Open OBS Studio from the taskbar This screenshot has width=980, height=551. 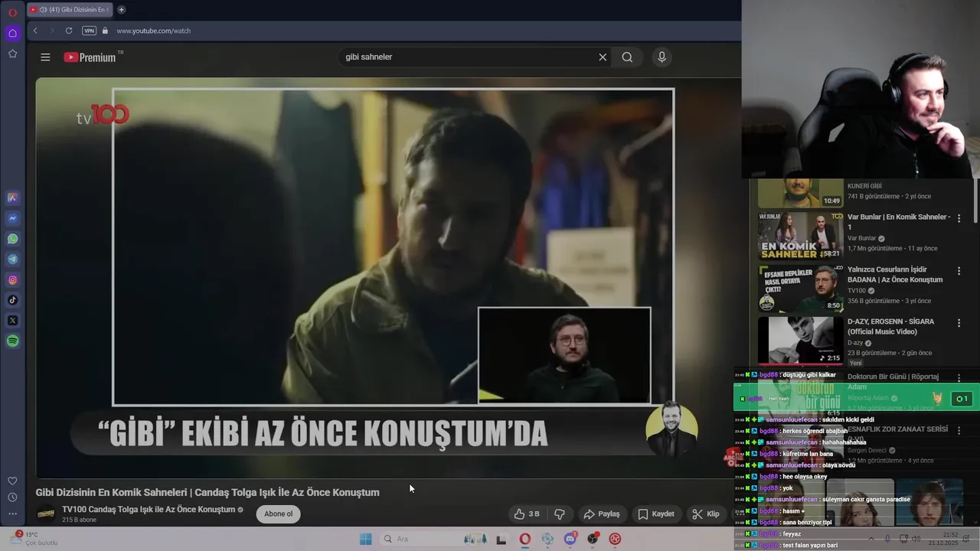click(593, 539)
